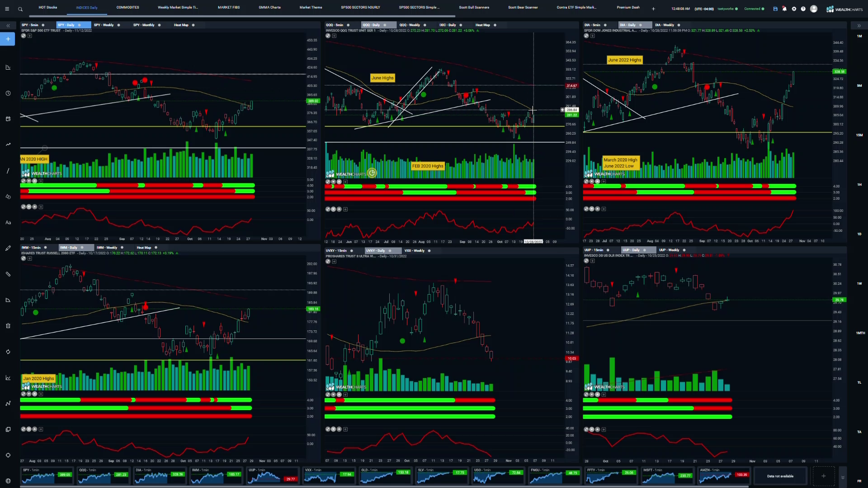Open the symbol search magnifier
The image size is (868, 488).
click(x=20, y=9)
